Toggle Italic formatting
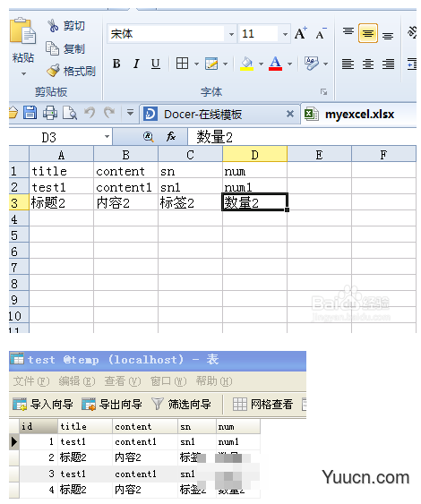 click(136, 64)
